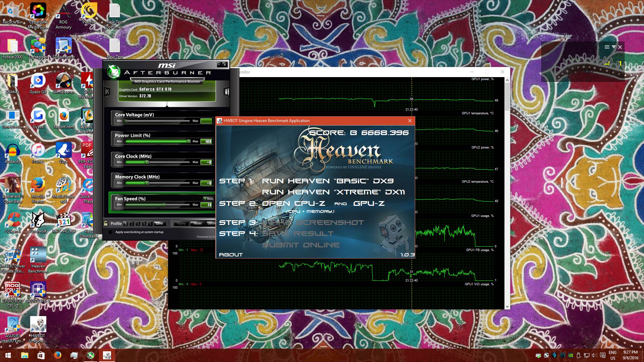Open the volume control tray icon

594,355
